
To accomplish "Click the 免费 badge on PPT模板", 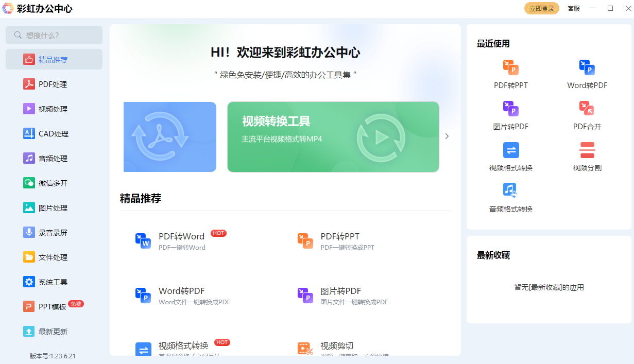I will click(x=76, y=304).
